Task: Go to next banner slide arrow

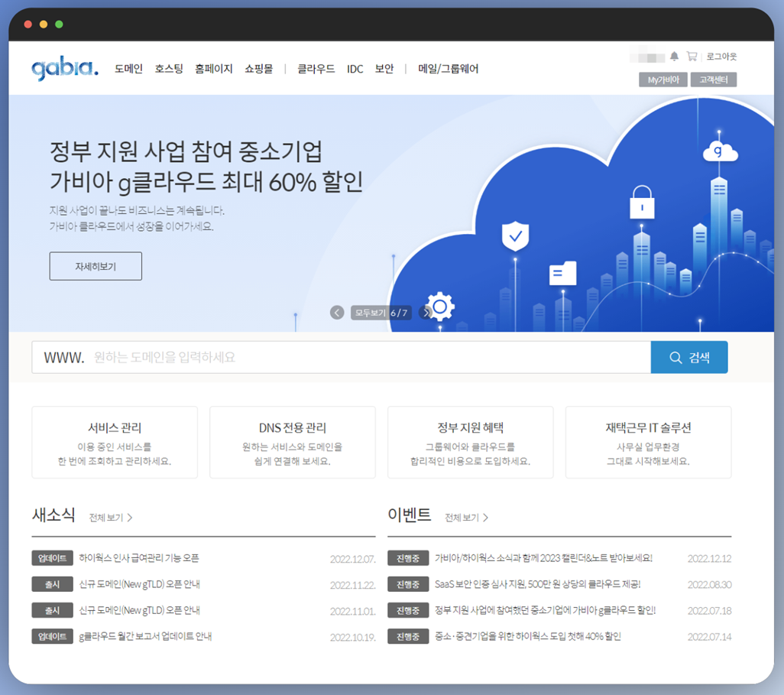Action: [426, 313]
